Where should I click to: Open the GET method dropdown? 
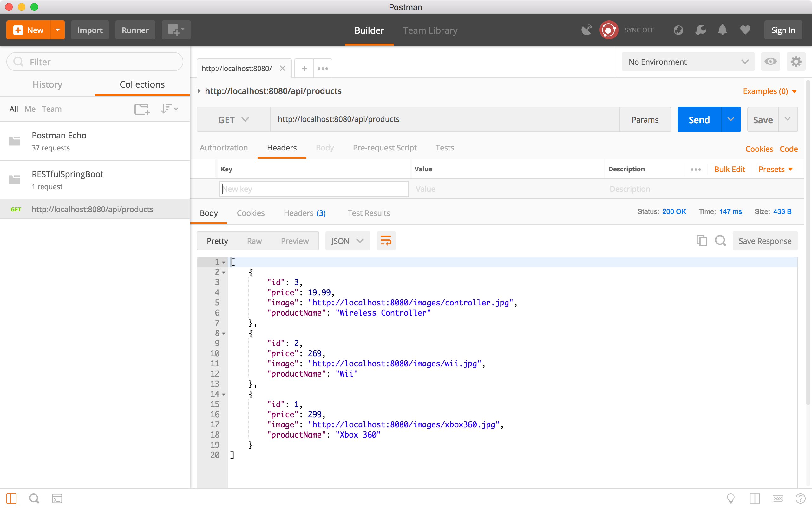click(233, 120)
